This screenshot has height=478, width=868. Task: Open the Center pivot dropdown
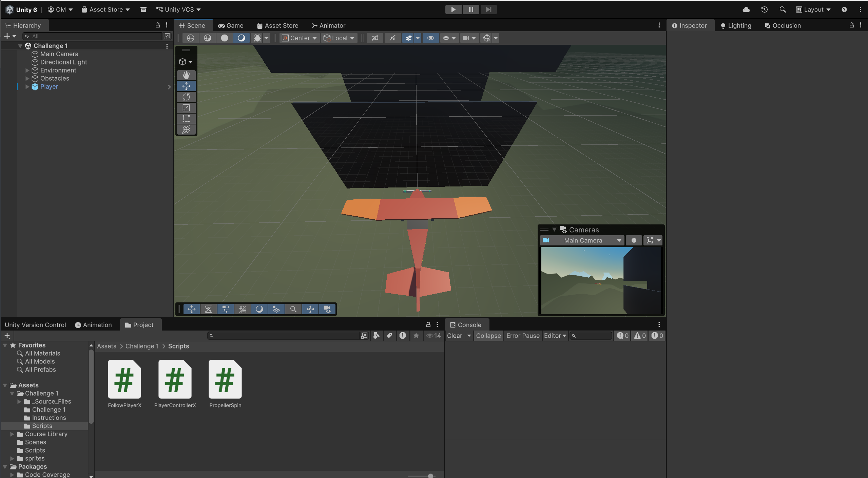(300, 38)
